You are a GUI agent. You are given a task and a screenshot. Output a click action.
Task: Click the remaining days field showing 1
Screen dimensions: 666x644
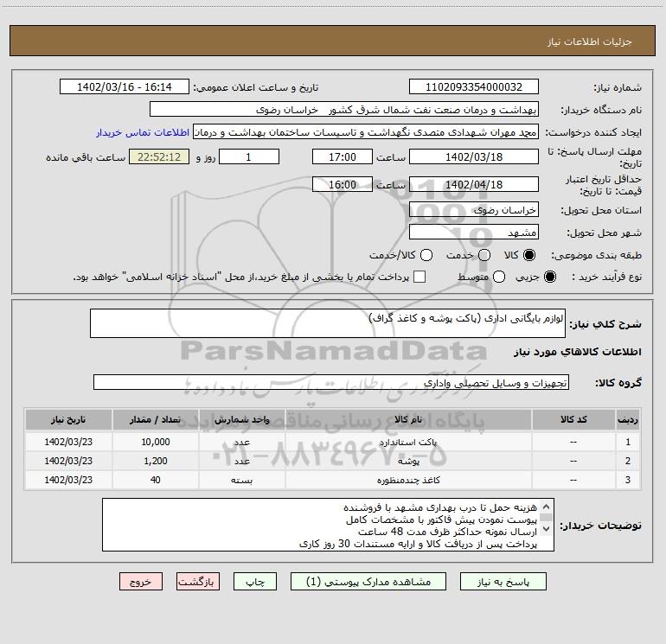pyautogui.click(x=249, y=156)
